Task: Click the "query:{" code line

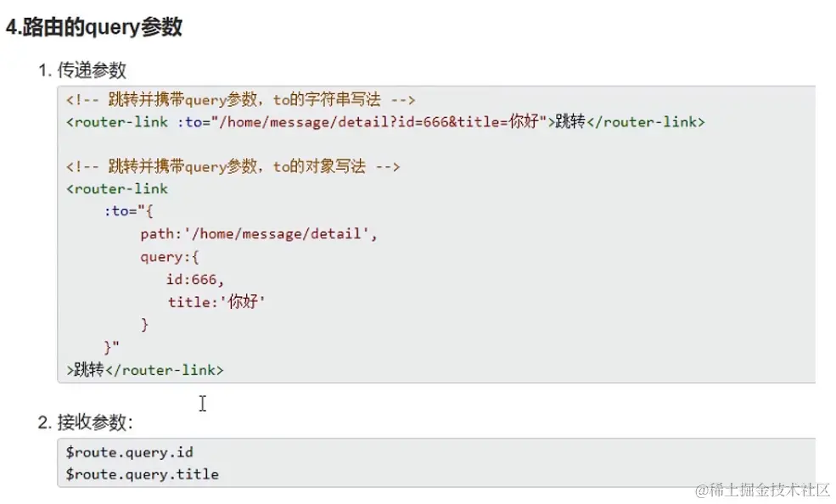Action: [x=170, y=256]
